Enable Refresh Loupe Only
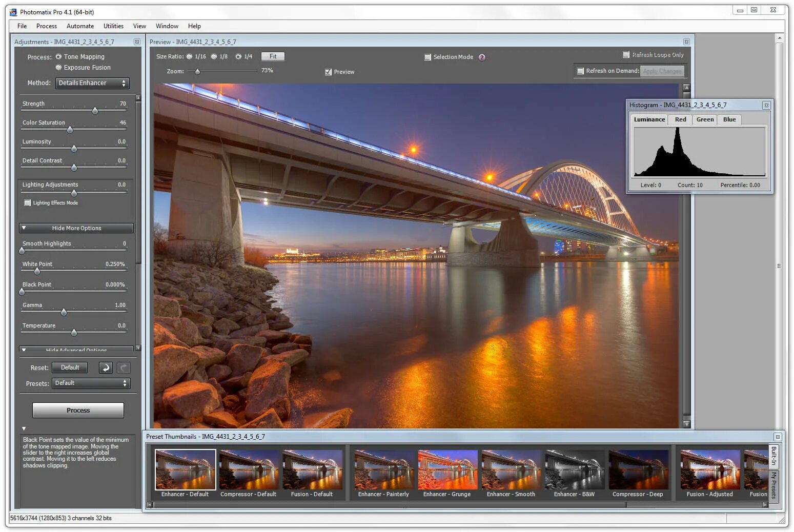Screen dimensions: 794x532 coord(626,55)
